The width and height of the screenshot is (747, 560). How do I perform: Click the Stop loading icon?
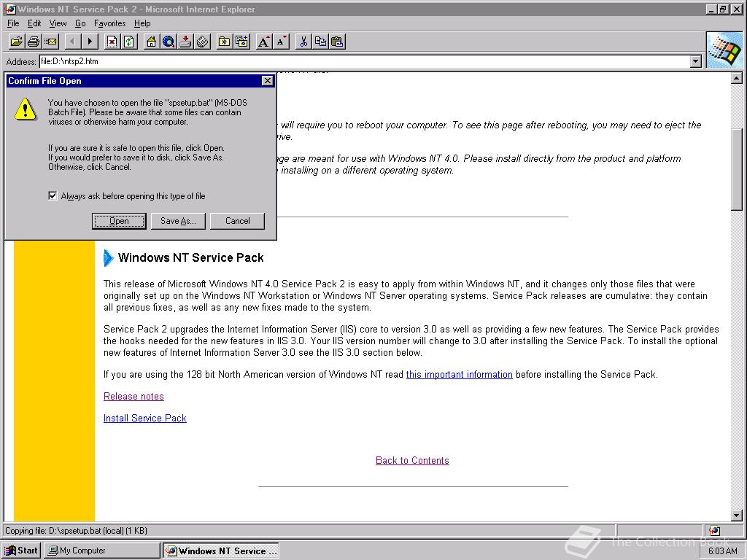click(112, 42)
